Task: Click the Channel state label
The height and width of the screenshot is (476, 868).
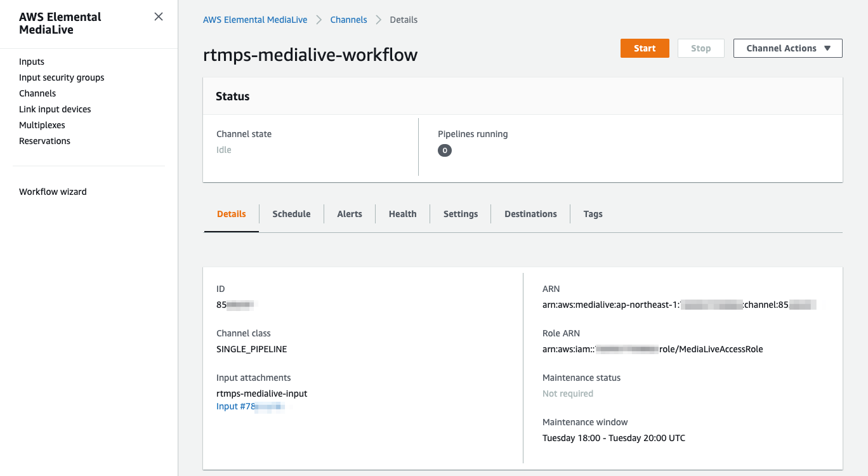Action: pyautogui.click(x=244, y=134)
